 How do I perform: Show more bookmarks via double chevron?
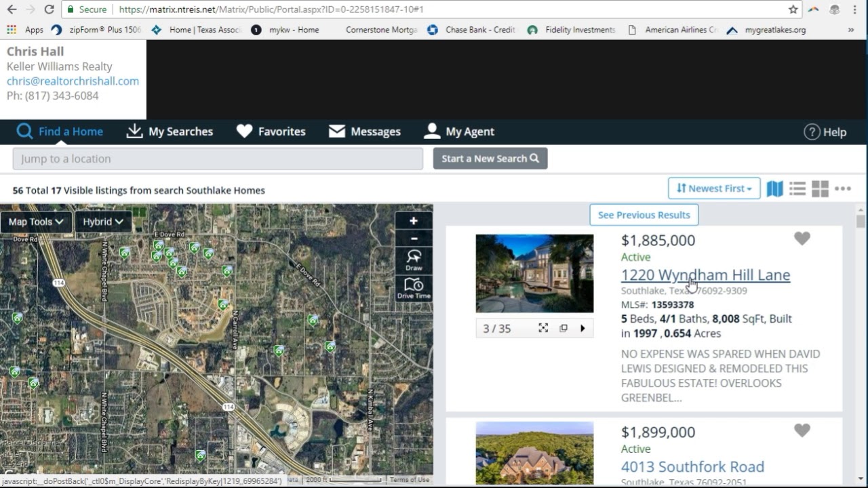850,30
